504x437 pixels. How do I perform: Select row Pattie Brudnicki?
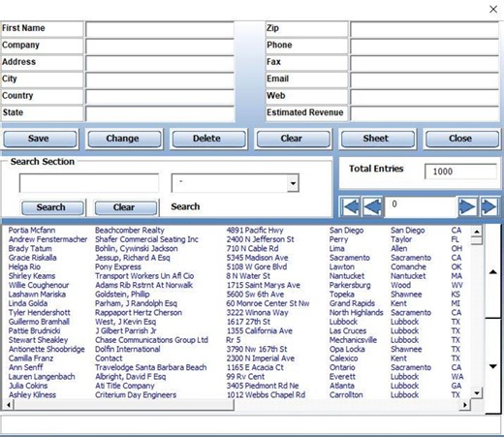point(237,331)
